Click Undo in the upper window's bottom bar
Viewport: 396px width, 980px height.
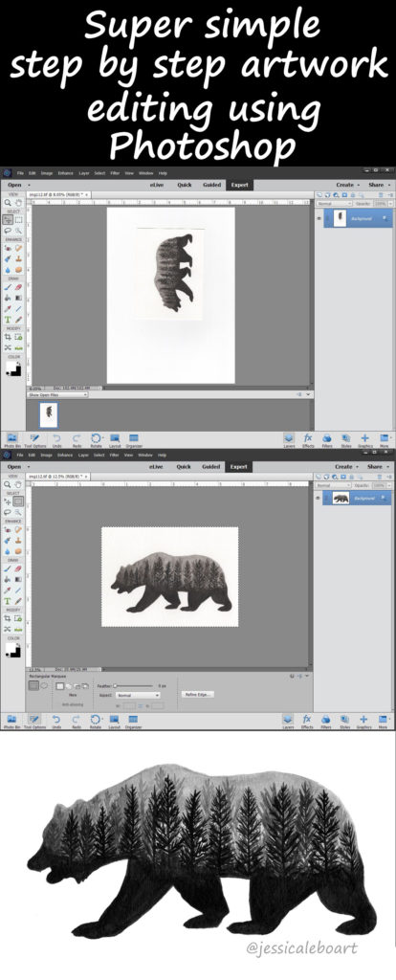tap(56, 440)
